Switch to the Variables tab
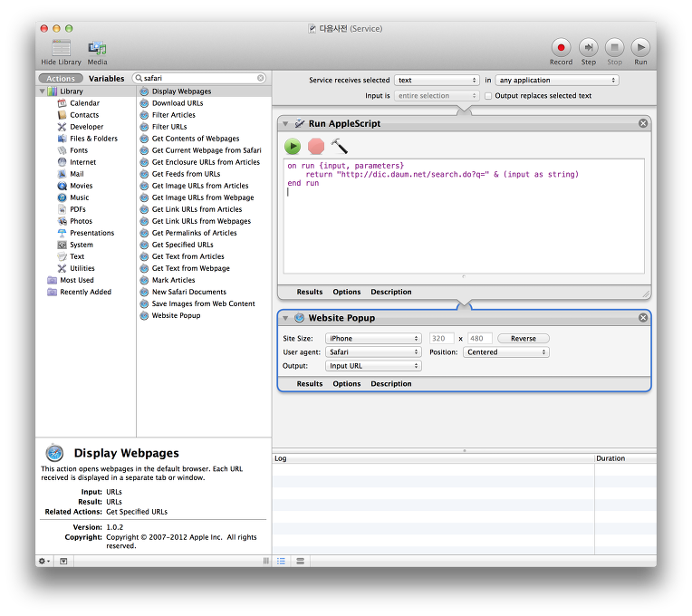Screen dimensions: 692x616 coord(106,79)
